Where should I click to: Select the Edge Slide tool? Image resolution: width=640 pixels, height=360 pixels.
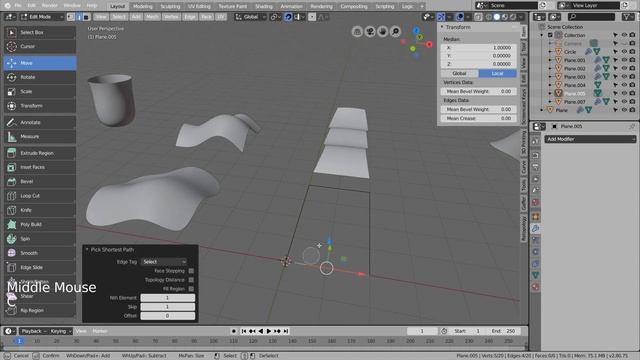coord(40,267)
